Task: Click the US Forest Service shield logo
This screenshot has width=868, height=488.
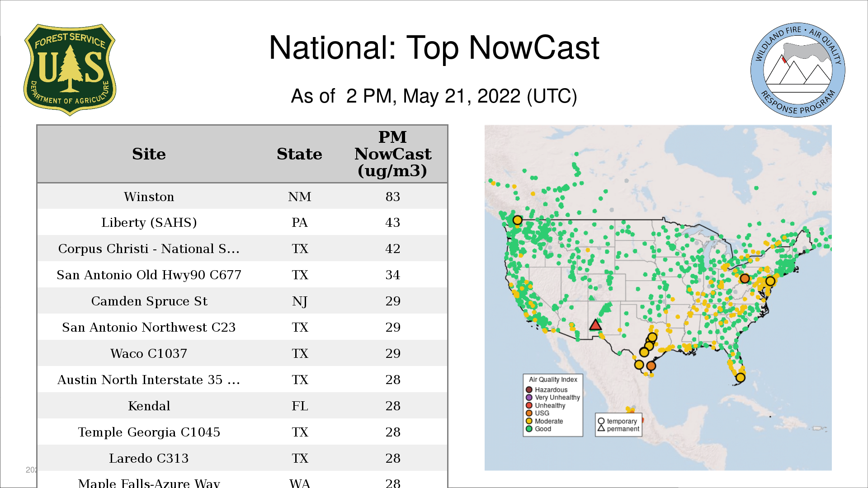Action: tap(70, 70)
